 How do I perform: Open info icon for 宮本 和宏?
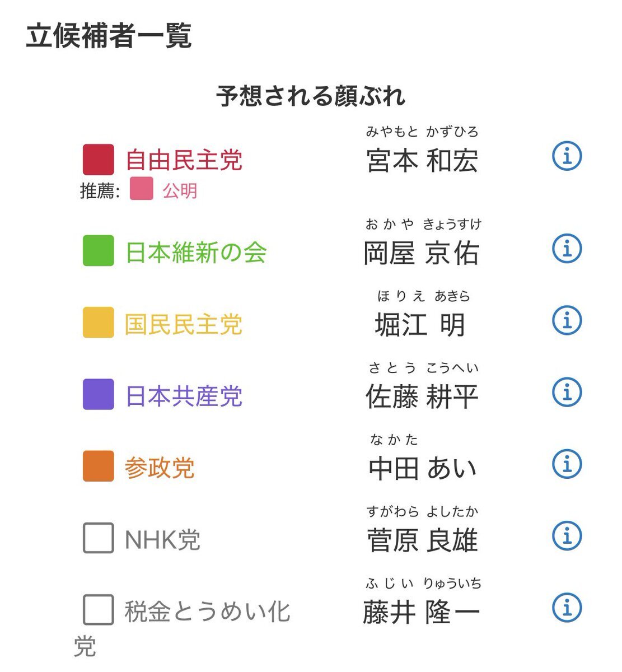click(567, 156)
